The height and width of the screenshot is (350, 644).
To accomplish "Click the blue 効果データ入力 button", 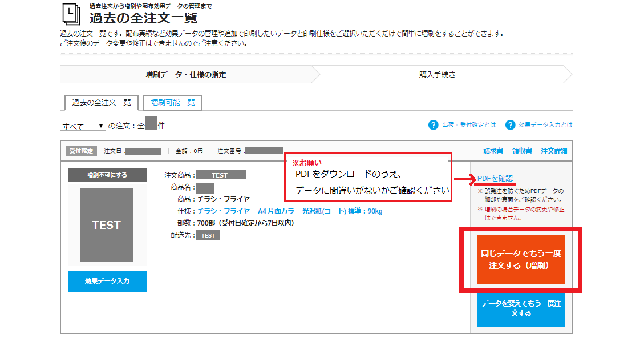I will pos(107,281).
